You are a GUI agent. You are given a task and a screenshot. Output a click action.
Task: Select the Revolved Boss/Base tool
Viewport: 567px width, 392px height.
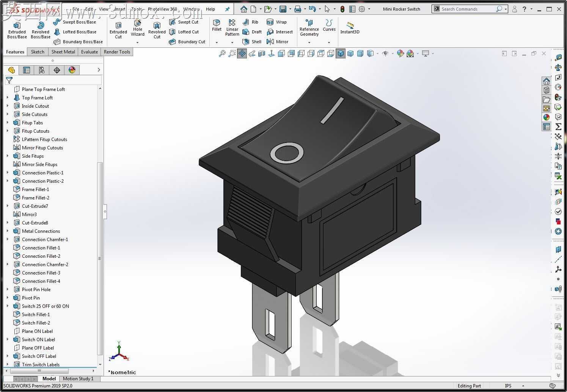(x=41, y=30)
